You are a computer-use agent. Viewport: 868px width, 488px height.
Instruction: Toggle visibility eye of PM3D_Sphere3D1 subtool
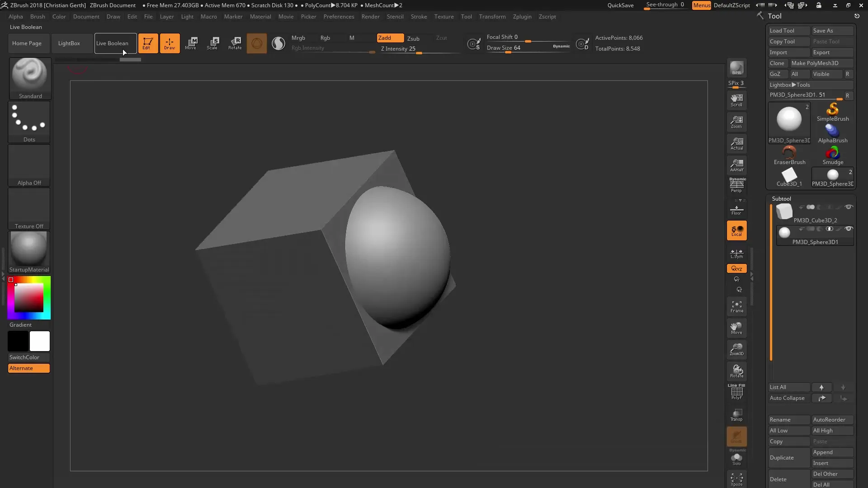(x=849, y=229)
